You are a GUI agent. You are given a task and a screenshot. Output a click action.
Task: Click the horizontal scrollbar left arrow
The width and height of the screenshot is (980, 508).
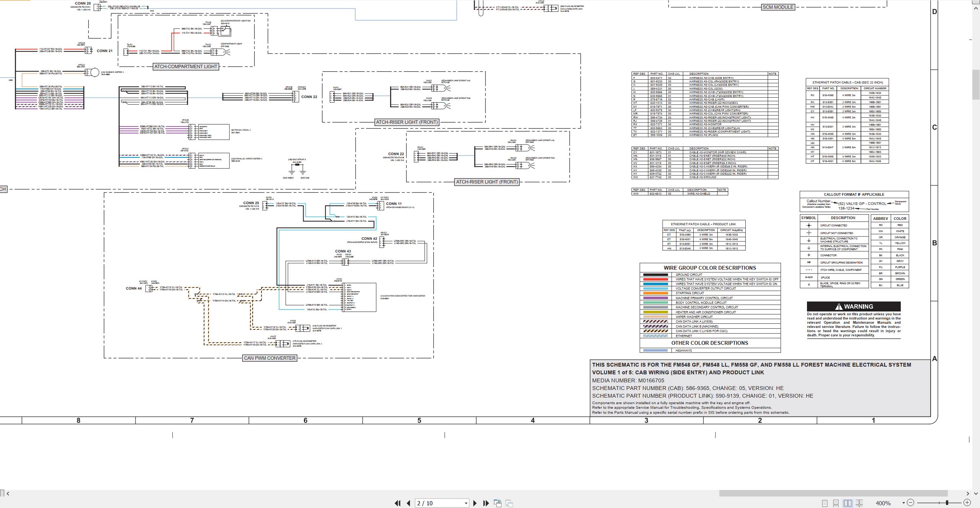[x=8, y=493]
